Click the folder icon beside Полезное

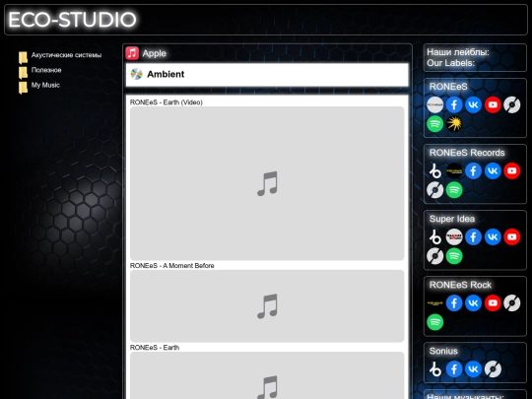23,73
